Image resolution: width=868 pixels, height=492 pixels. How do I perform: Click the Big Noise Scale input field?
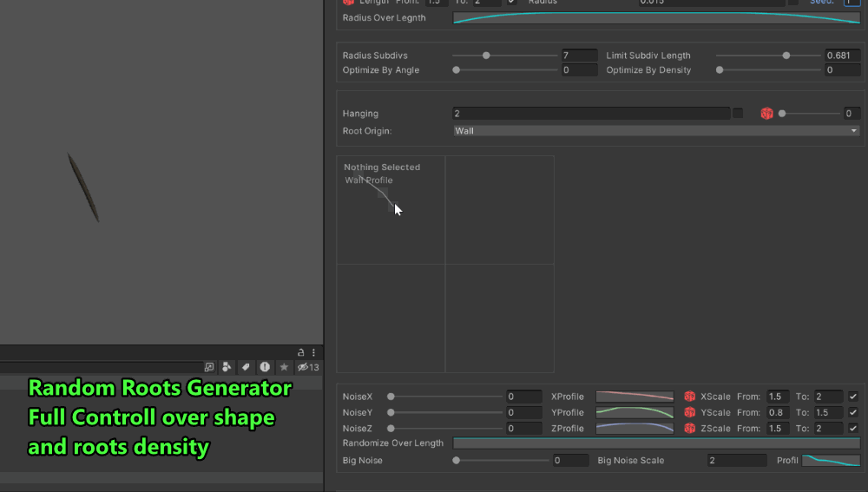[x=736, y=461]
